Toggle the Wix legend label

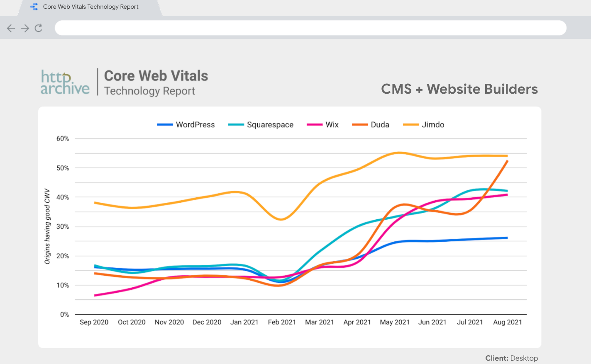coord(332,125)
